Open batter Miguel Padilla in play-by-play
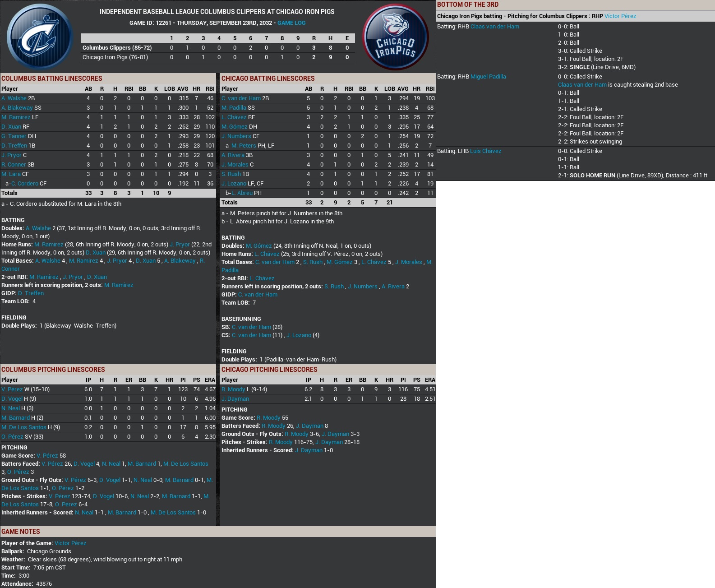This screenshot has width=715, height=588. (488, 77)
